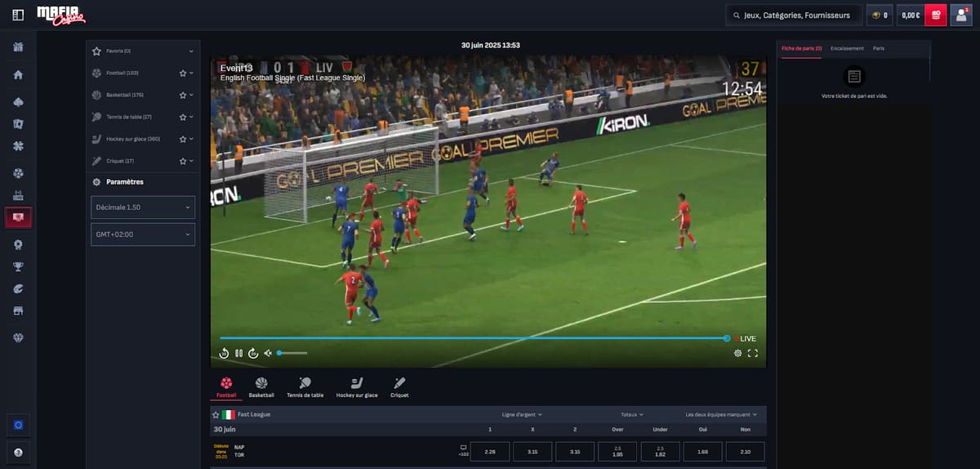Click the help question mark icon

(18, 452)
